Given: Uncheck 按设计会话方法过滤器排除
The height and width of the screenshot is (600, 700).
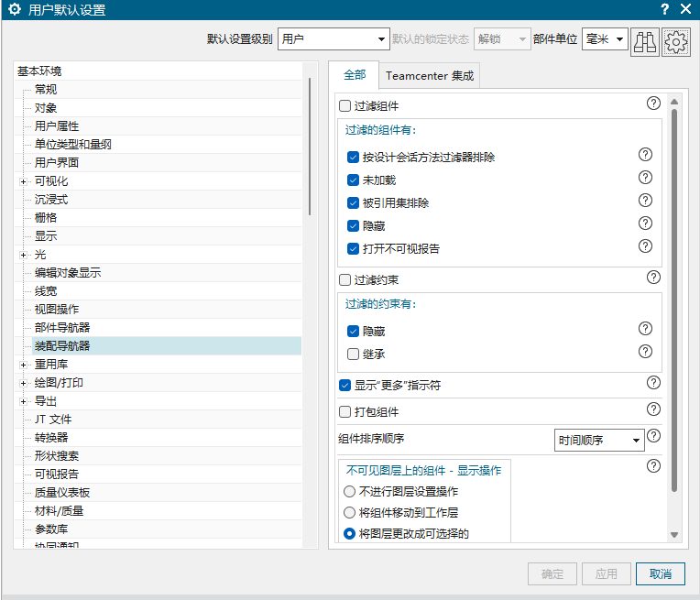Looking at the screenshot, I should (x=353, y=158).
